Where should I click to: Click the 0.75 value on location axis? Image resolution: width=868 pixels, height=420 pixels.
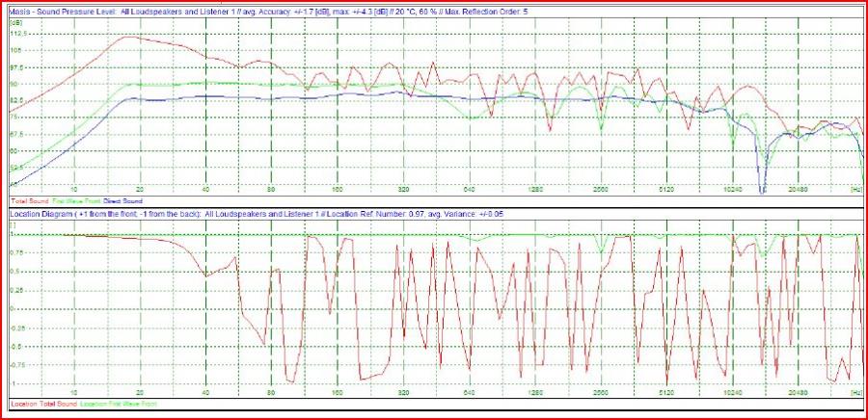tap(16, 253)
